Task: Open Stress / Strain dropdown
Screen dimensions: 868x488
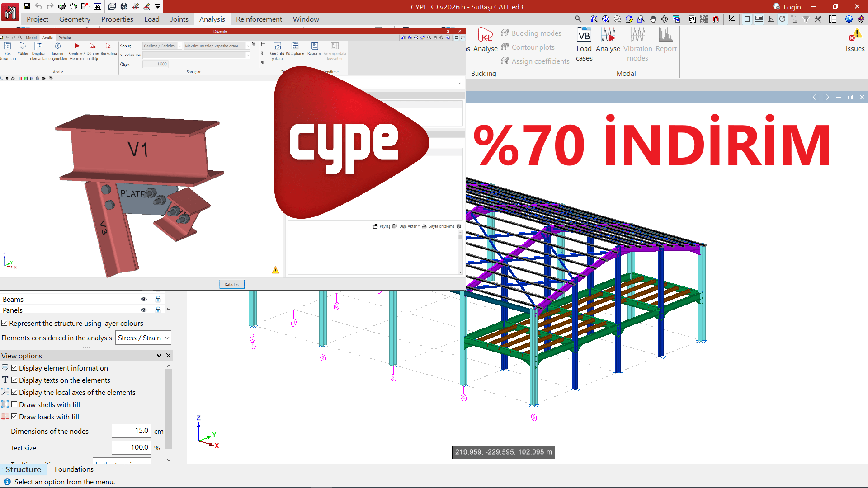Action: coord(143,338)
